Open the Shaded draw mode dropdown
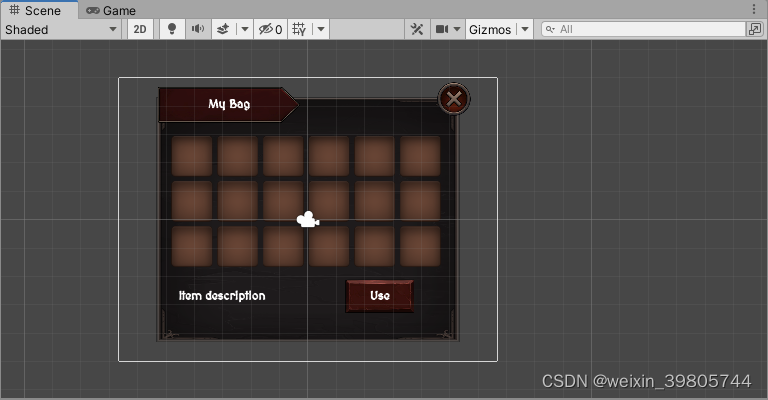Image resolution: width=768 pixels, height=400 pixels. click(61, 29)
